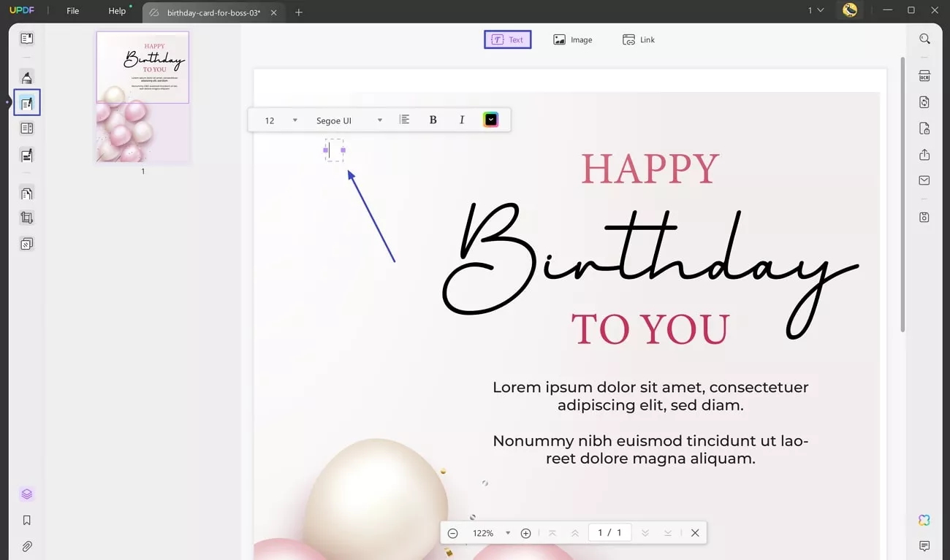This screenshot has height=560, width=950.
Task: Select the Edit PDF tool in sidebar
Action: (x=26, y=103)
